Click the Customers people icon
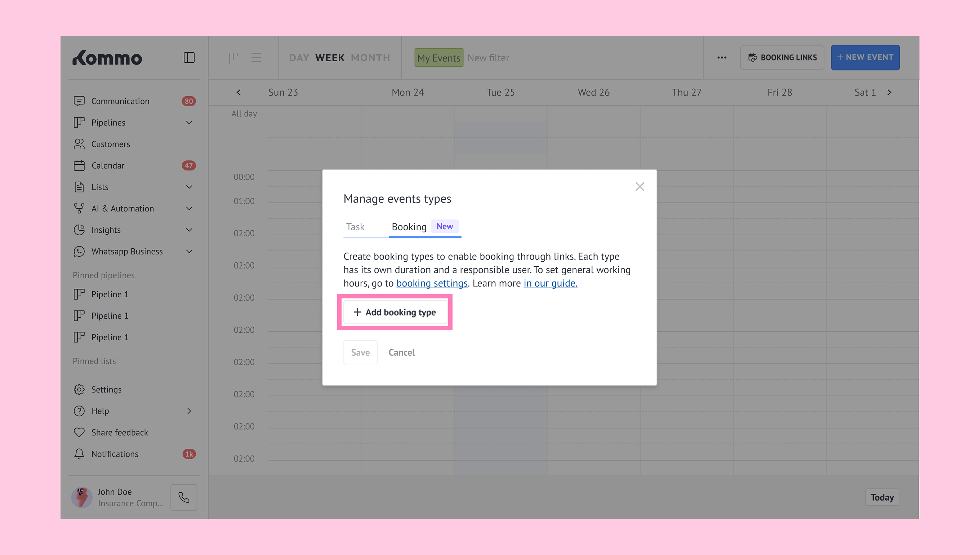This screenshot has height=555, width=980. coord(79,144)
